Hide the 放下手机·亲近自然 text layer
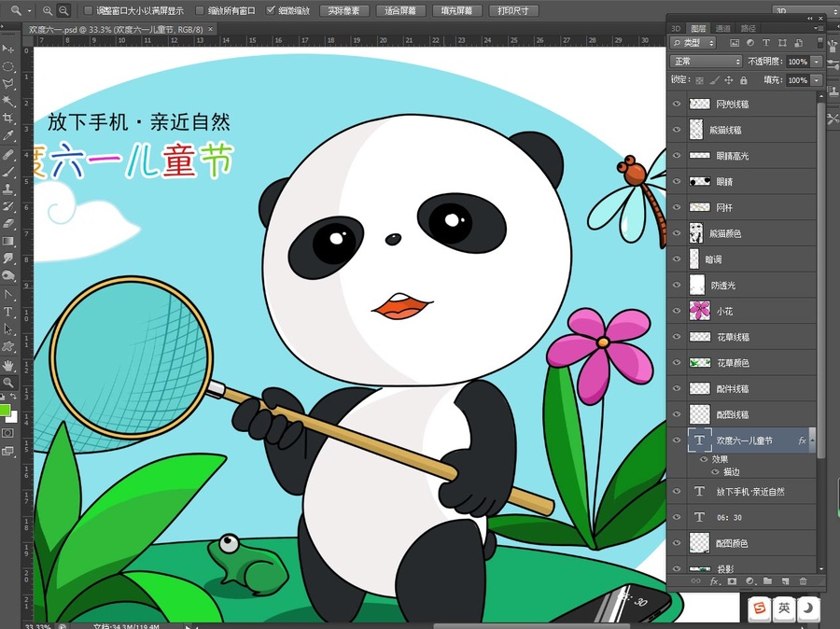840x629 pixels. 677,491
